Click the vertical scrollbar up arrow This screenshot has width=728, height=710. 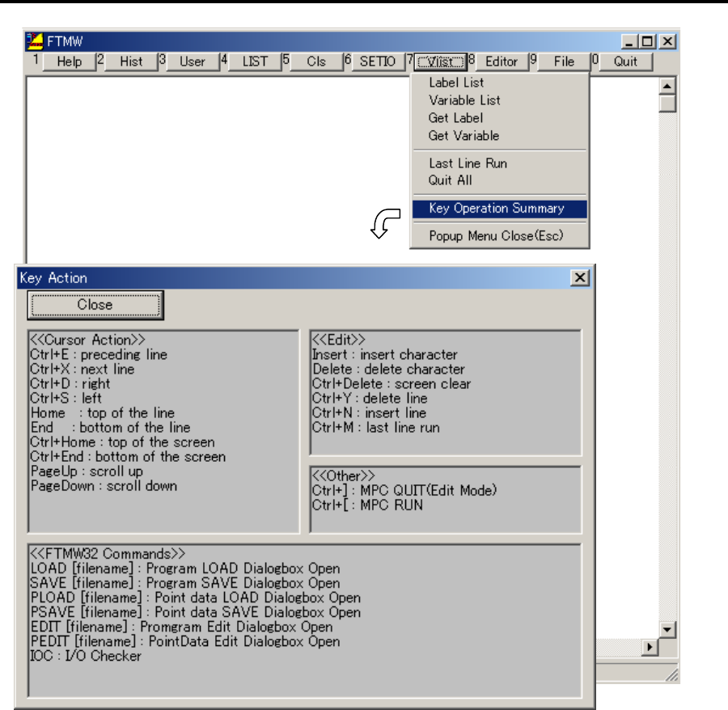(667, 86)
